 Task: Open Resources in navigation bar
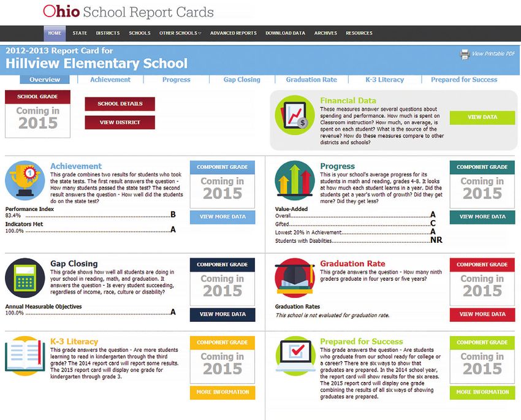359,33
